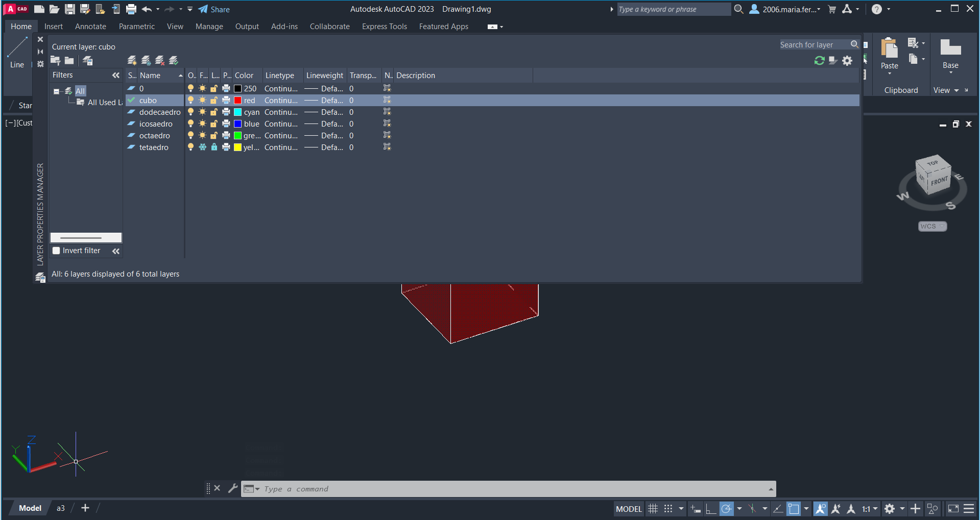Click the Plot printer icon in the title bar

(x=131, y=9)
